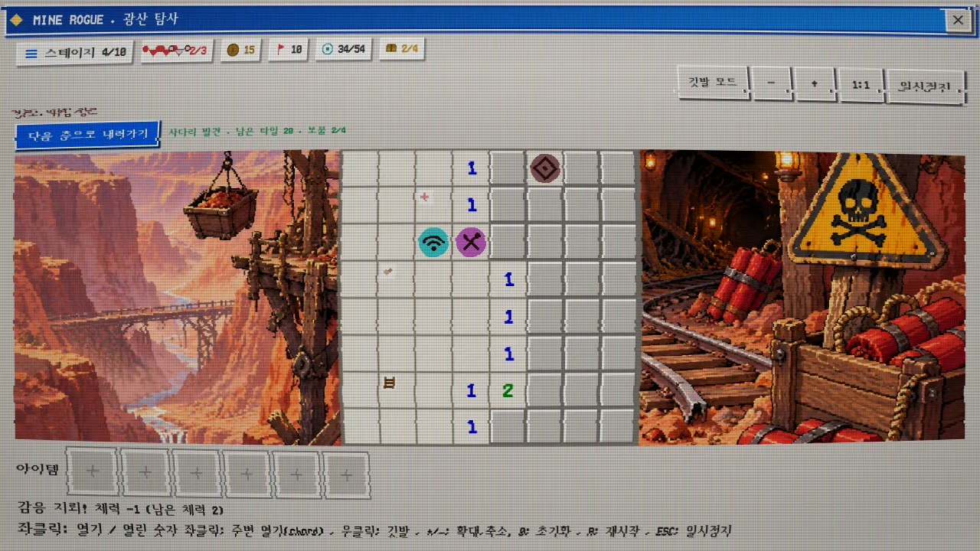Click the 1 tile left of green 2
The image size is (980, 551).
point(471,390)
